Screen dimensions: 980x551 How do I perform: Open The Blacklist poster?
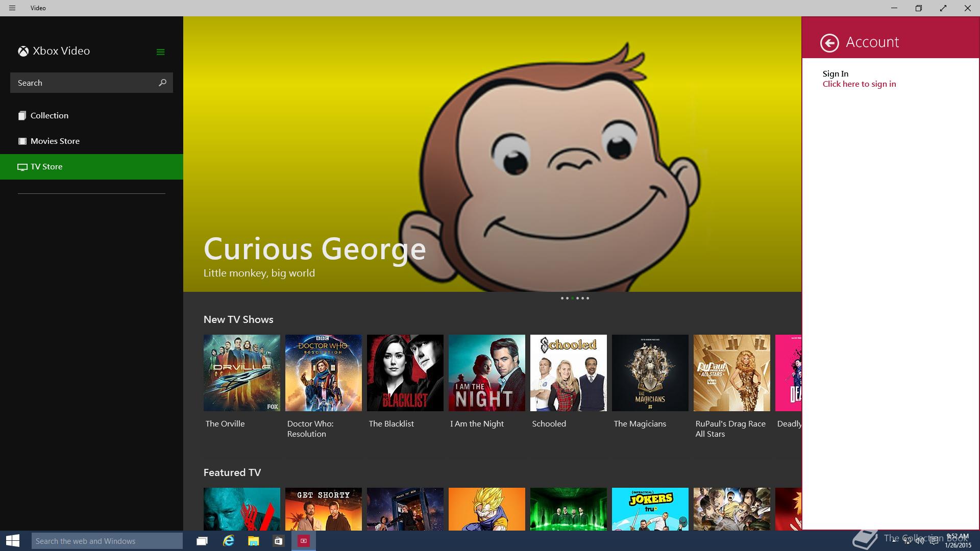point(405,373)
